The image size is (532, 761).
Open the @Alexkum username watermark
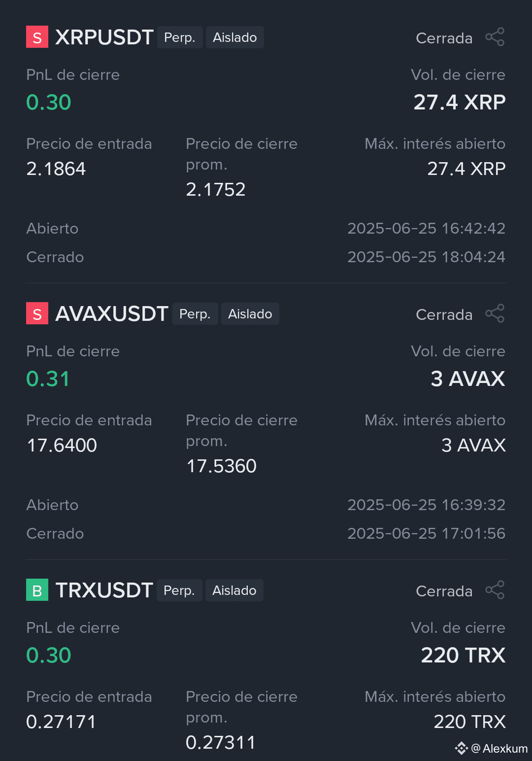pyautogui.click(x=499, y=749)
